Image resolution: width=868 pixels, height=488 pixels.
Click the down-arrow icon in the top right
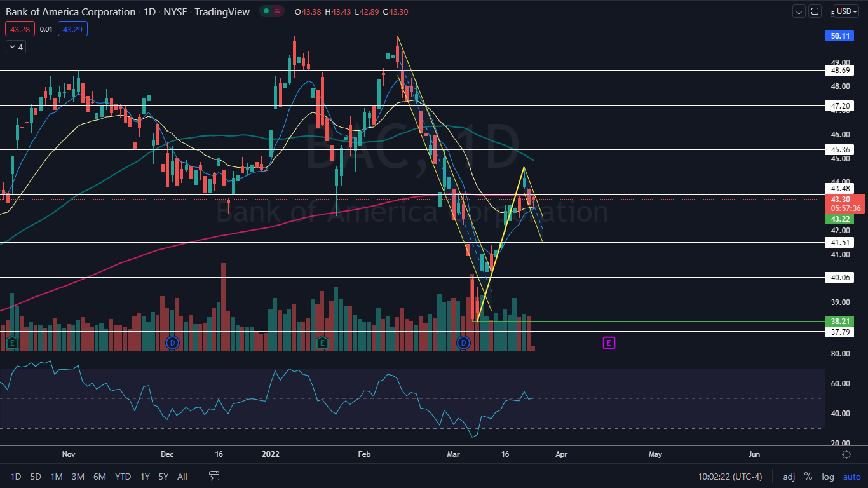[799, 11]
